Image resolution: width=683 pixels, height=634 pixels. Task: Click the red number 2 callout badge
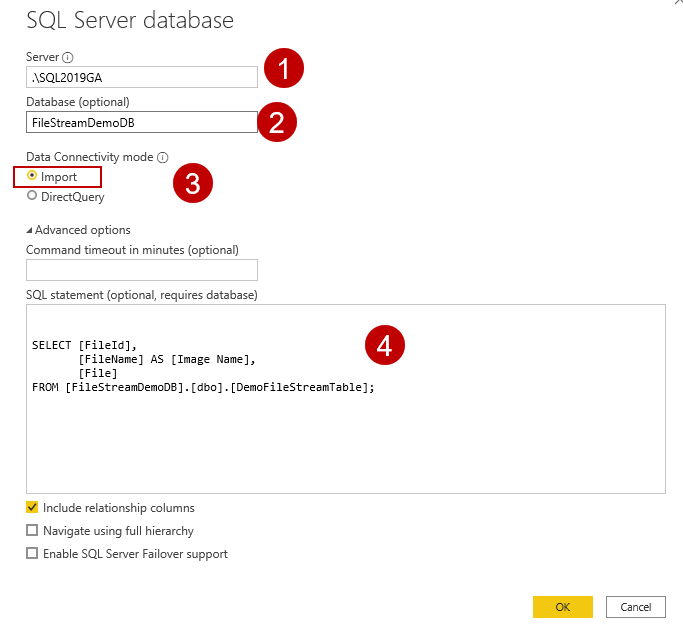(277, 122)
